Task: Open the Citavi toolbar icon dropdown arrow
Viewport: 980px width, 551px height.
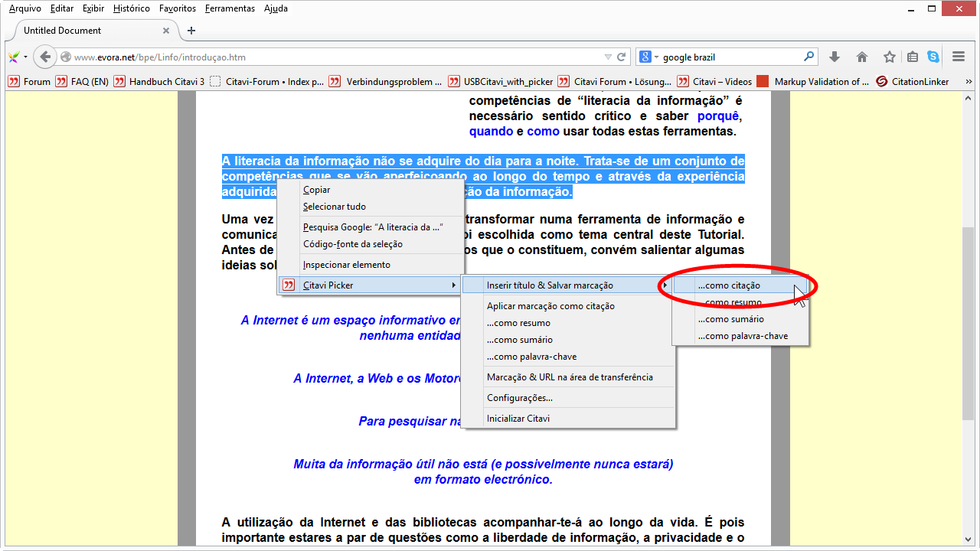Action: pos(25,57)
